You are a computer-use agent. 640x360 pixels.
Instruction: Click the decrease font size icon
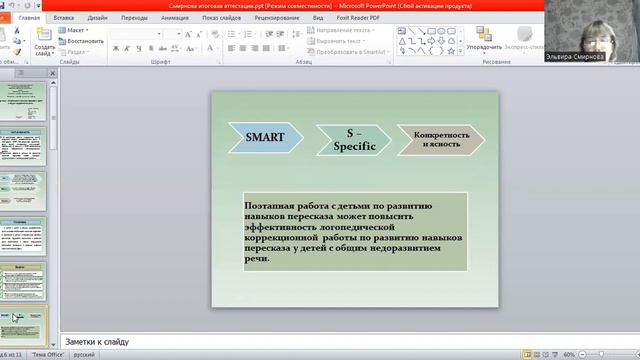click(199, 35)
